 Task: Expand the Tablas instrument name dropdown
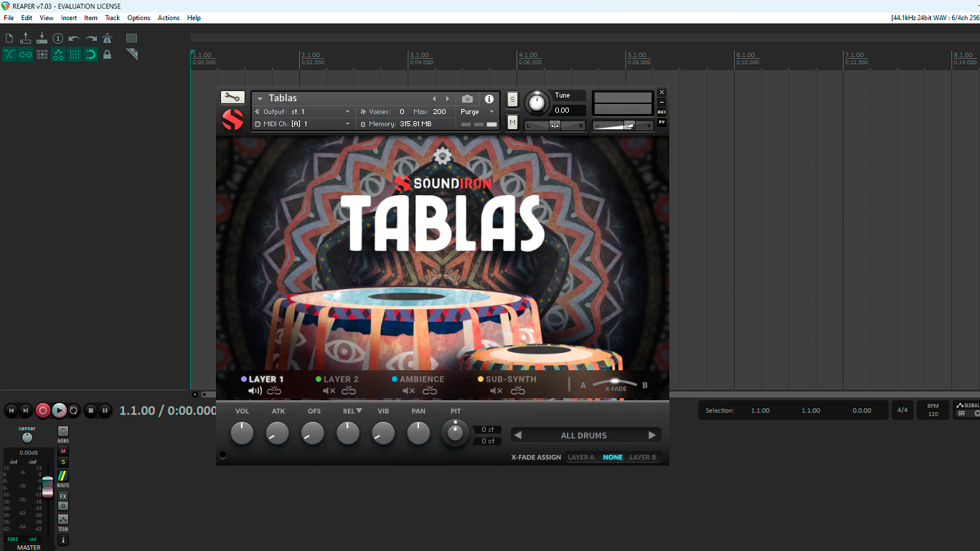260,99
